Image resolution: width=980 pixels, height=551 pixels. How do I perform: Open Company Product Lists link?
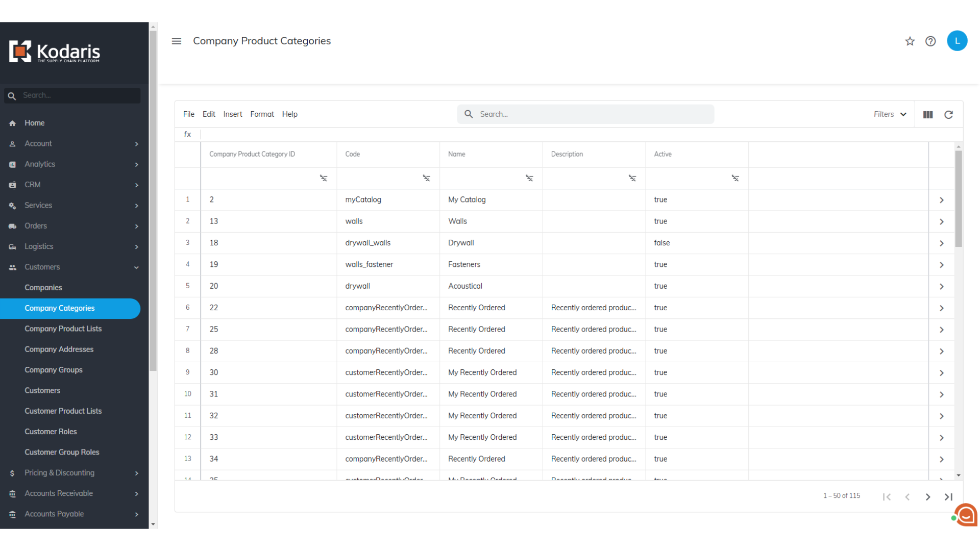tap(63, 329)
